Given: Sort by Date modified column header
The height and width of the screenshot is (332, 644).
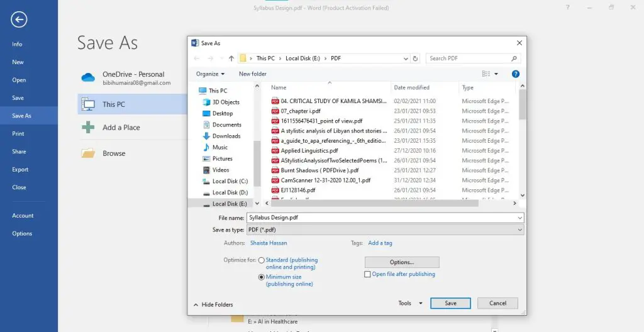Looking at the screenshot, I should (411, 87).
